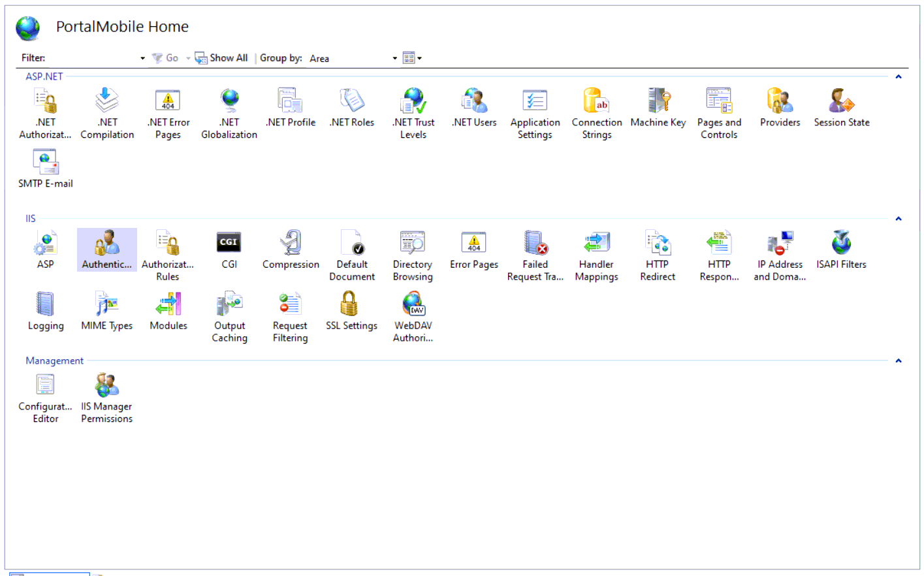Open IIS Error Pages feature
The width and height of the screenshot is (924, 576).
click(474, 250)
